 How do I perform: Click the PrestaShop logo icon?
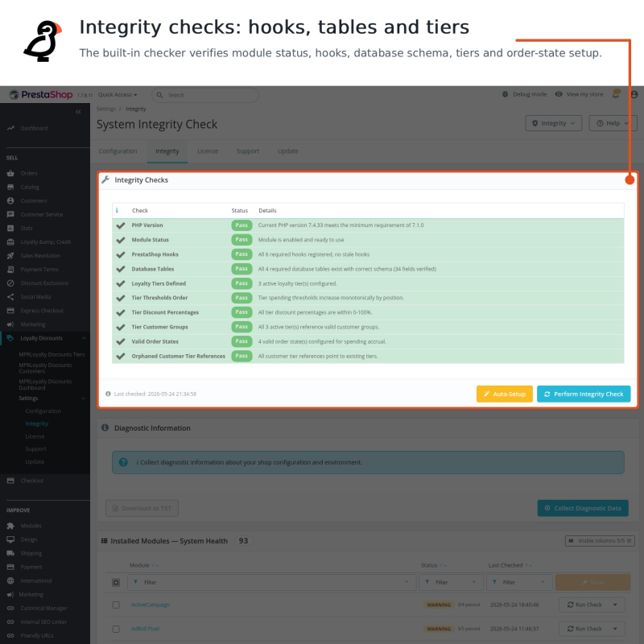coord(14,95)
